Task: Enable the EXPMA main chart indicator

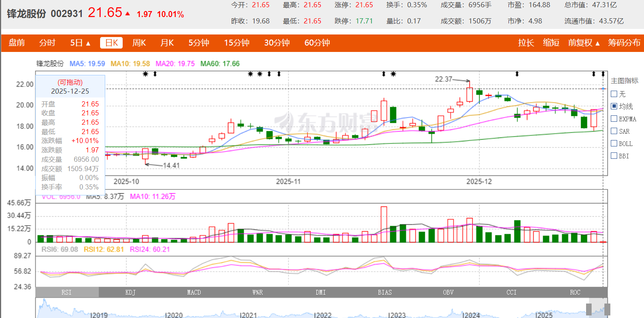Action: 614,119
